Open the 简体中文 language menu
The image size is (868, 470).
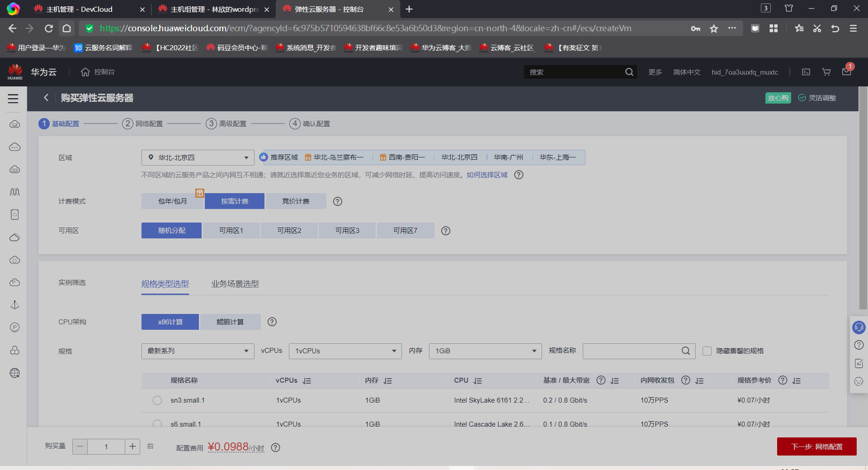687,72
